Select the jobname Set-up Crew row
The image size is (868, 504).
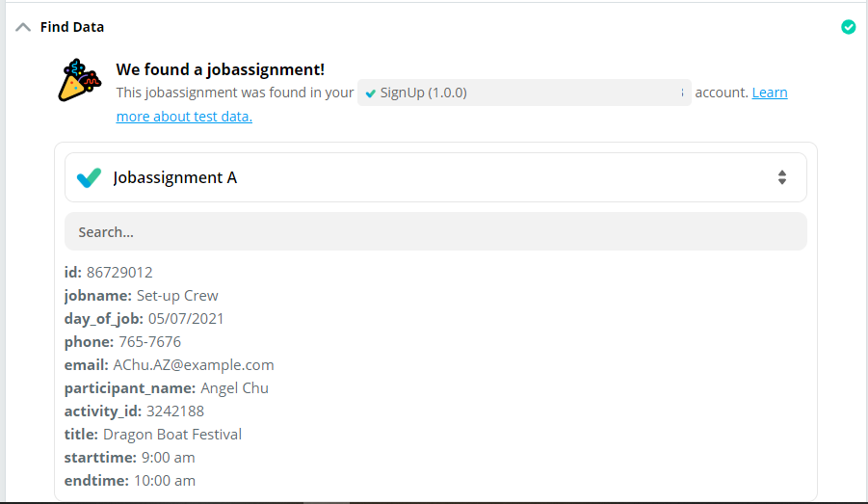(141, 296)
